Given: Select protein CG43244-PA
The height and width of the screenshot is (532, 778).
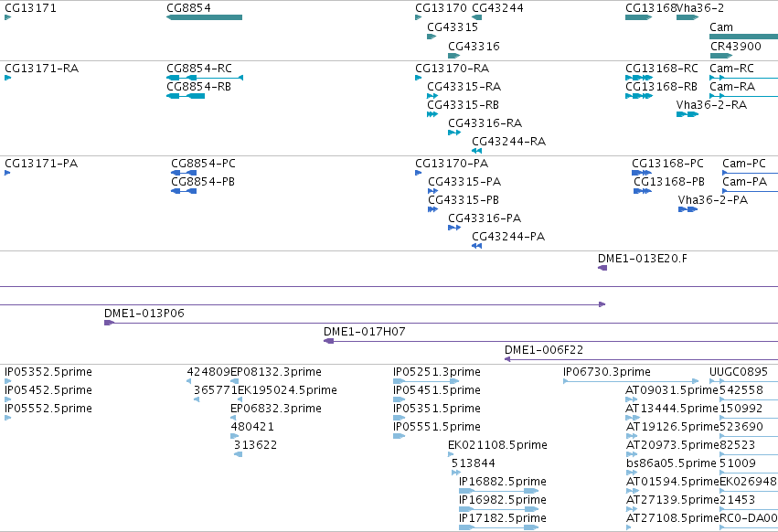Looking at the screenshot, I should 508,236.
